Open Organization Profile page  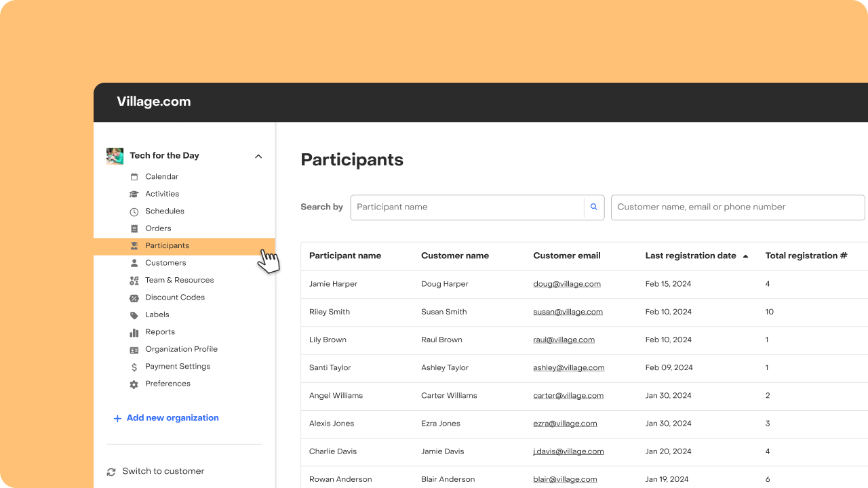click(182, 350)
